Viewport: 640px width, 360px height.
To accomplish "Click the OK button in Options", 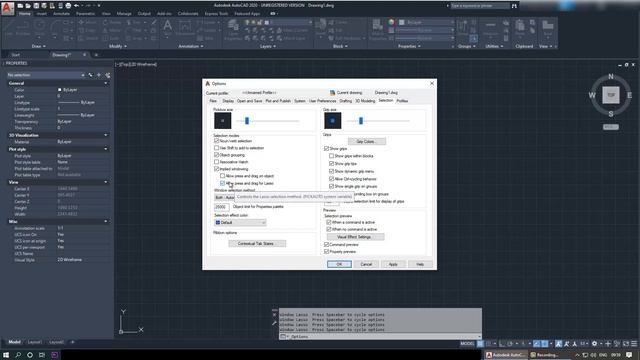I will pos(339,264).
